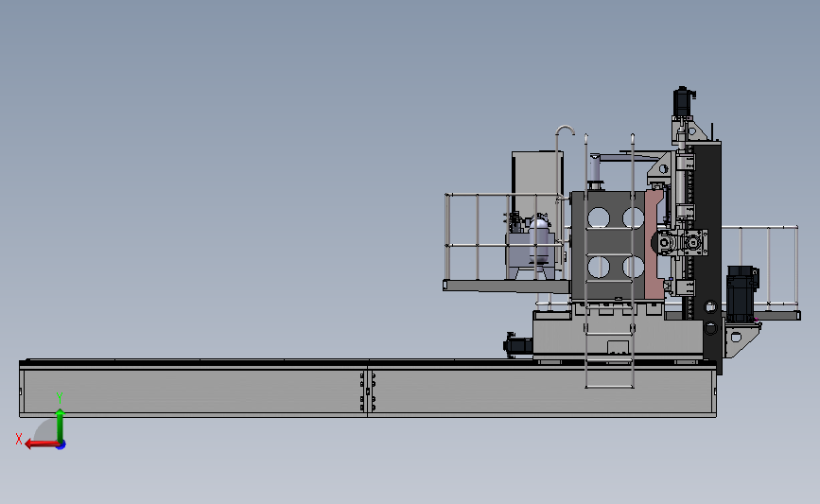820x504 pixels.
Task: Select the triangular bracket under the right platform
Action: coord(741,339)
